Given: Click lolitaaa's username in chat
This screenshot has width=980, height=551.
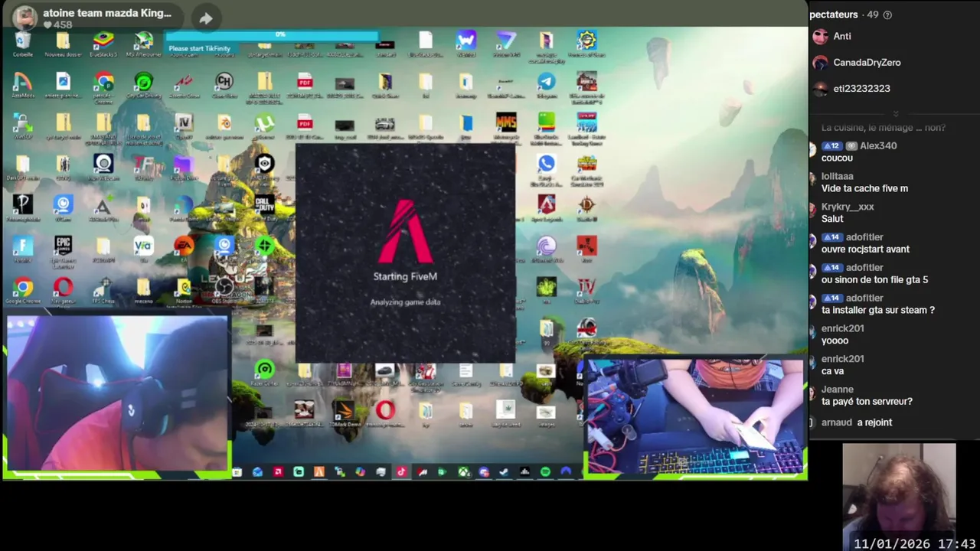Looking at the screenshot, I should 838,176.
